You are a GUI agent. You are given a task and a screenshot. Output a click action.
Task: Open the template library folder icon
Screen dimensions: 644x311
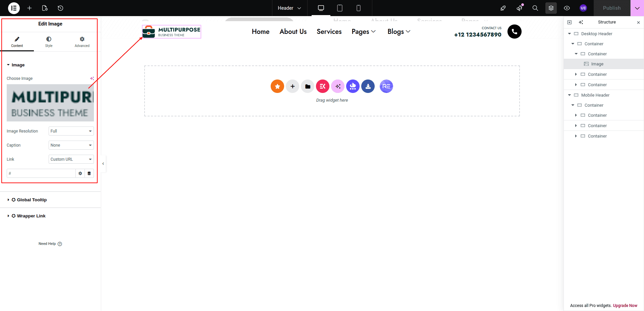tap(308, 86)
